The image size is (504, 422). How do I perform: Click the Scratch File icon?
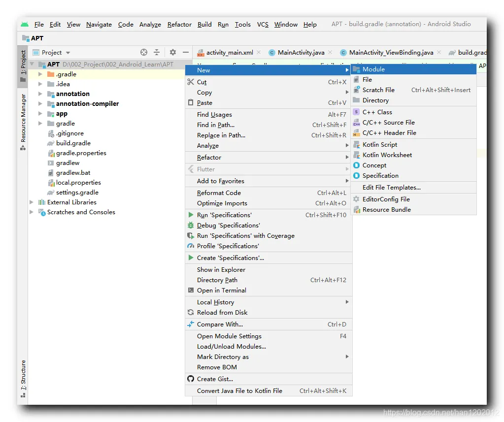click(x=356, y=90)
